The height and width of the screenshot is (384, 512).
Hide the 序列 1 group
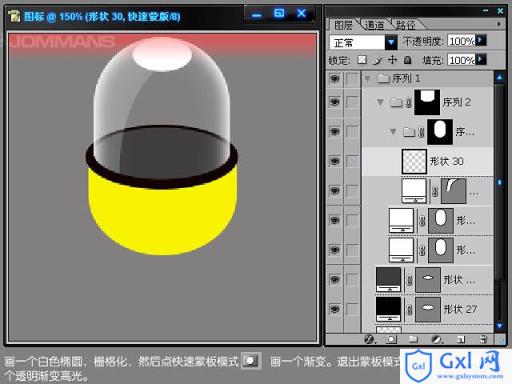(335, 79)
